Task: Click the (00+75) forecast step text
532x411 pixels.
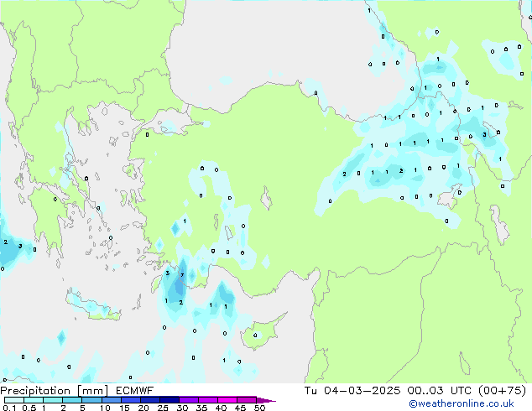Action: click(x=502, y=391)
